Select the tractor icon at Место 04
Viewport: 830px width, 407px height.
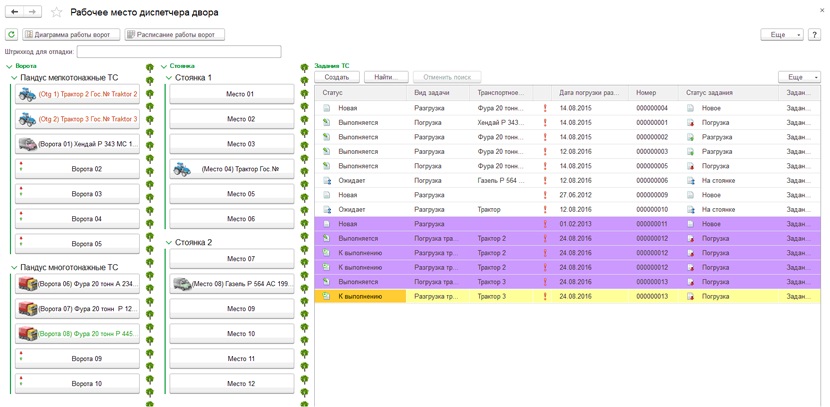[x=182, y=169]
